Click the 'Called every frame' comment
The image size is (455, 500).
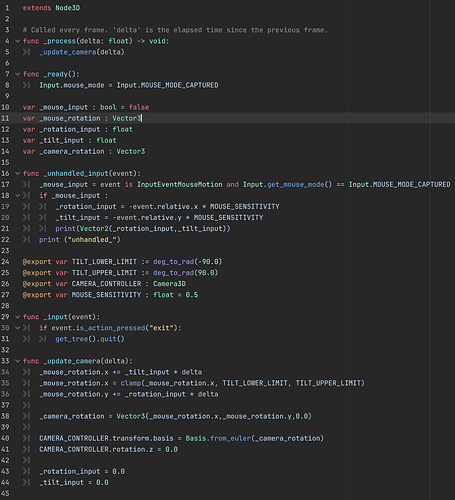click(175, 30)
